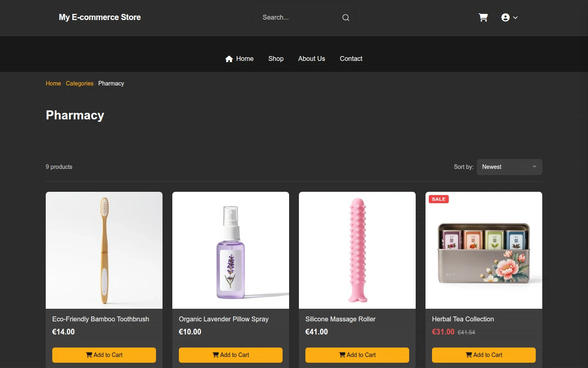Add Silicone Massage Roller to cart

(x=357, y=355)
